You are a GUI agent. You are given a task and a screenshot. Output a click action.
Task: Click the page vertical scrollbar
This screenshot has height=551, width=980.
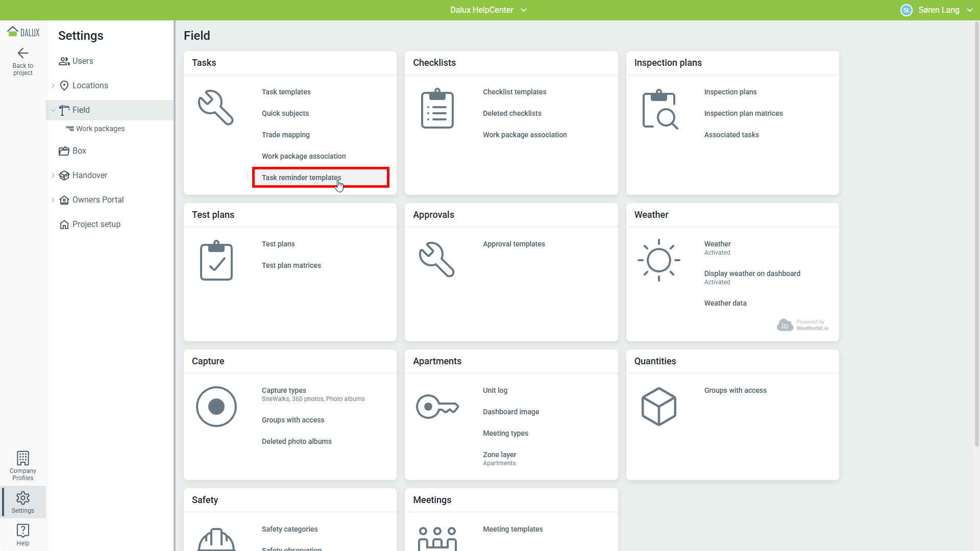coord(976,235)
